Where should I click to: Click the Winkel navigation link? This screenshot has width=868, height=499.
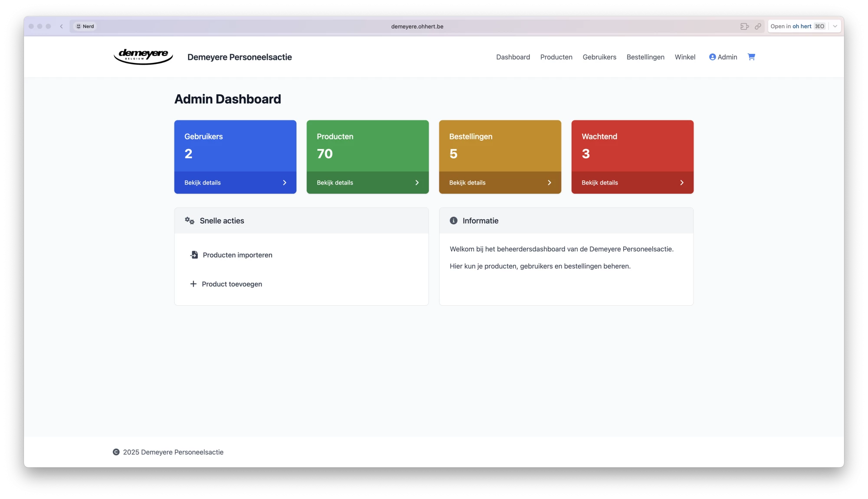684,57
